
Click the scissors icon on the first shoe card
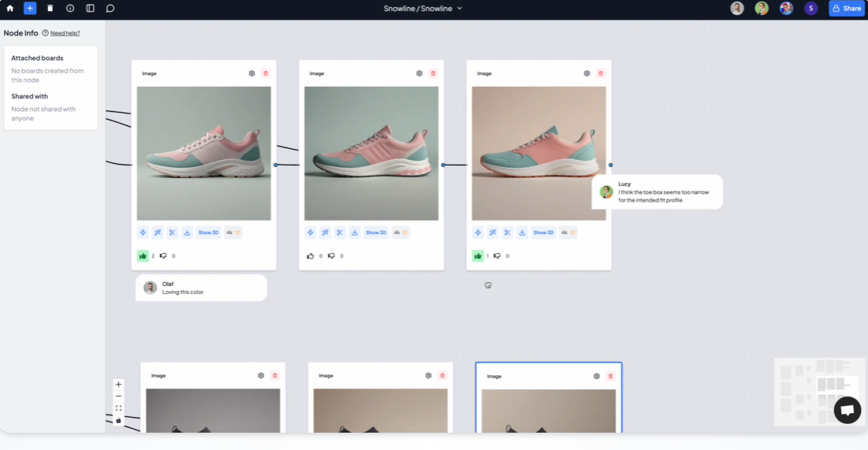(x=173, y=232)
